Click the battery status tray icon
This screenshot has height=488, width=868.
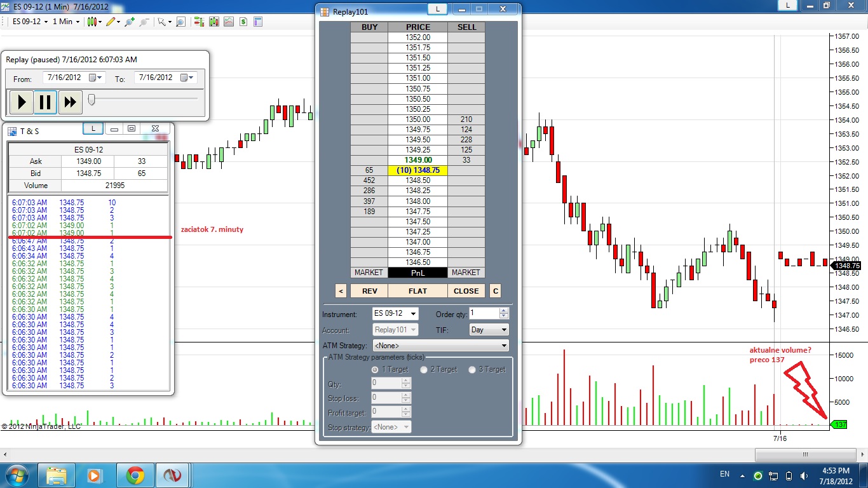click(789, 475)
